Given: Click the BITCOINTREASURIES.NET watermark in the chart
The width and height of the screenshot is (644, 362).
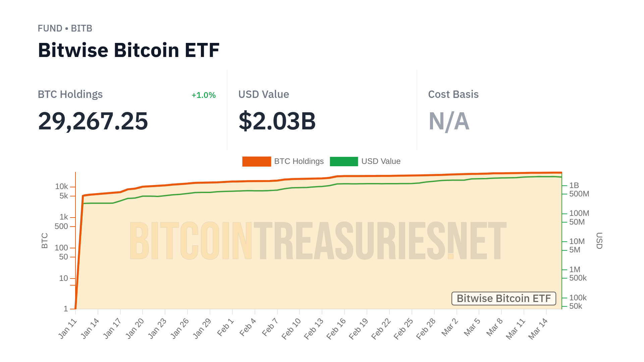Looking at the screenshot, I should [x=318, y=241].
